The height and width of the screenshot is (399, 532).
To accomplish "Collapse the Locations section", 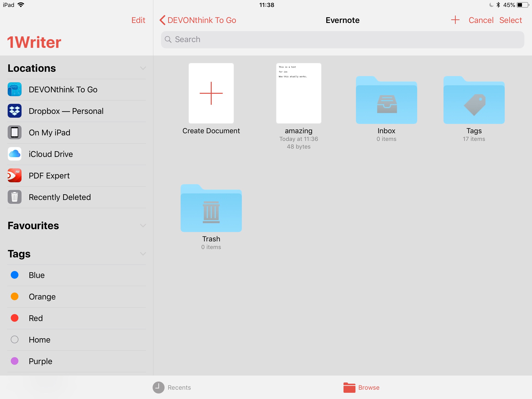I will point(143,68).
